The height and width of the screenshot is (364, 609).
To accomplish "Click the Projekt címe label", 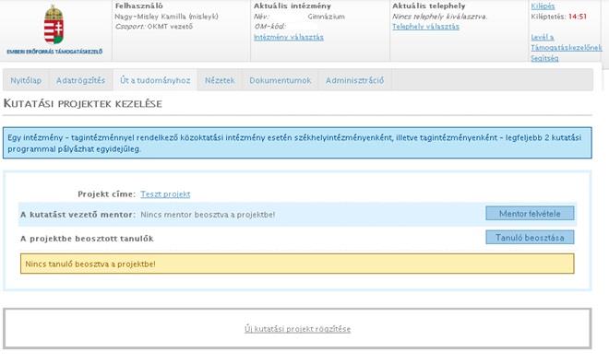I will tap(107, 194).
